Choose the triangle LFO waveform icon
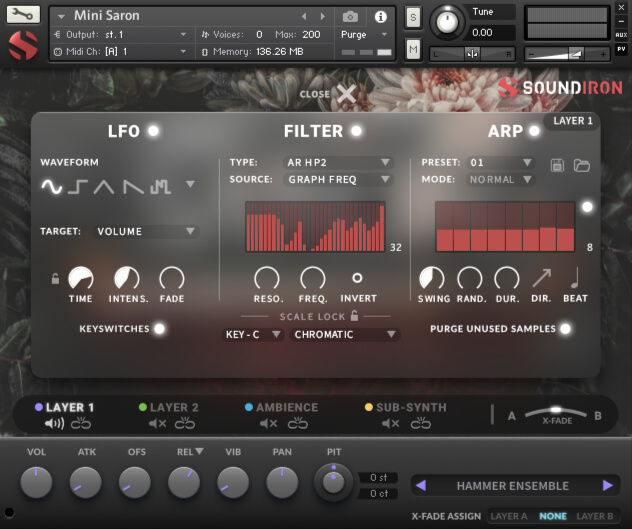This screenshot has width=632, height=529. pos(104,186)
